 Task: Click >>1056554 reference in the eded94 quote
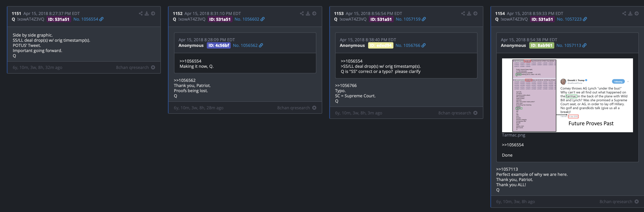tap(352, 61)
